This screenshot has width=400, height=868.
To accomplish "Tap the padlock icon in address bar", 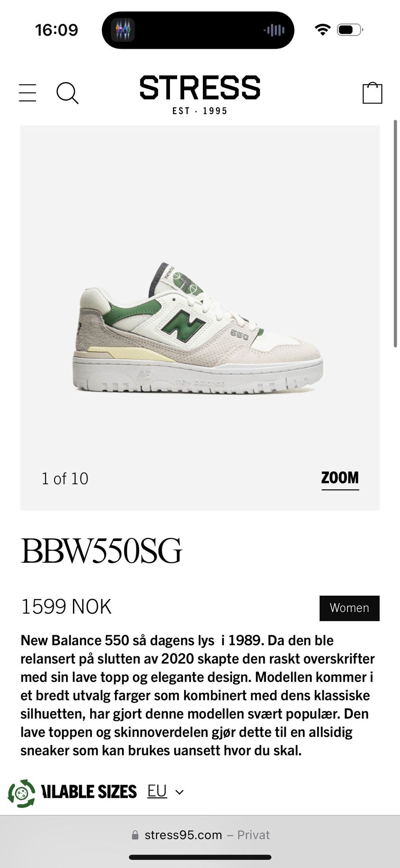I will pos(135,835).
